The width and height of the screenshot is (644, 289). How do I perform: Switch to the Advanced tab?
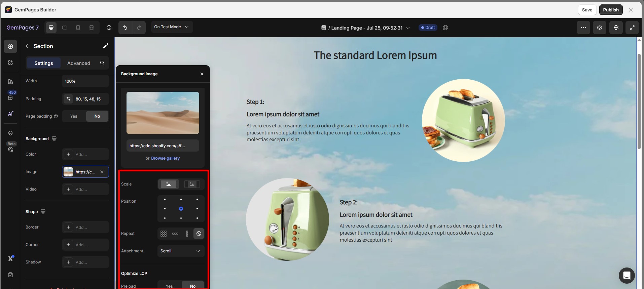coord(79,63)
